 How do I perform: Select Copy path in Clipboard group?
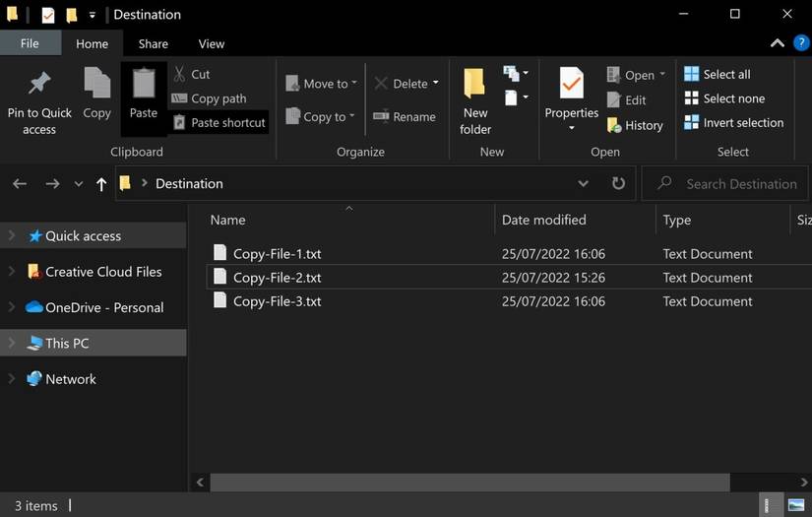(210, 98)
